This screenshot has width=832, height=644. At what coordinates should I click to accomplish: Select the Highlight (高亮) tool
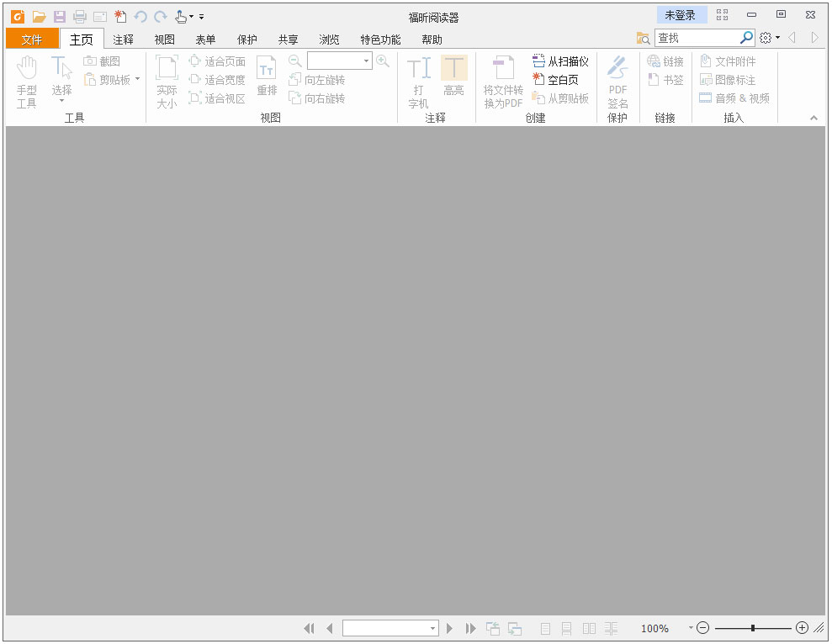[x=454, y=80]
